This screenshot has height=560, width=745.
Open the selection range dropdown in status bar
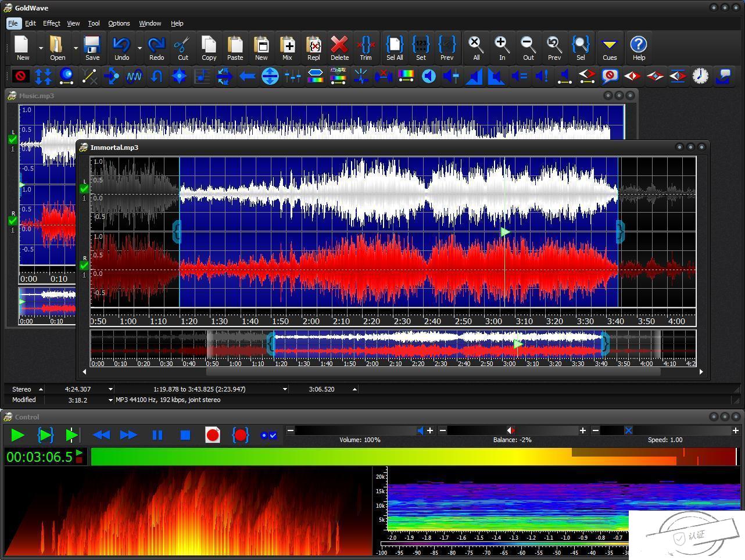(x=285, y=389)
